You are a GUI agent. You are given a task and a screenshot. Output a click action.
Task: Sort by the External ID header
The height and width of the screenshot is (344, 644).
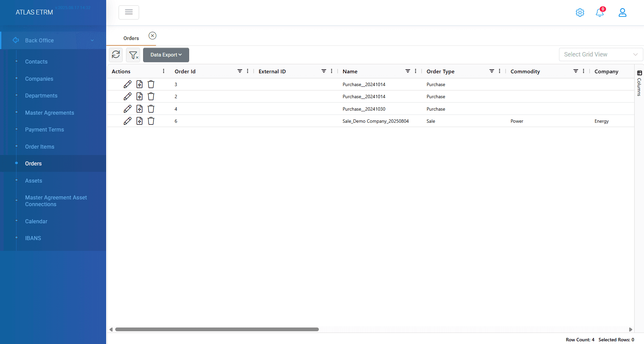click(x=272, y=71)
